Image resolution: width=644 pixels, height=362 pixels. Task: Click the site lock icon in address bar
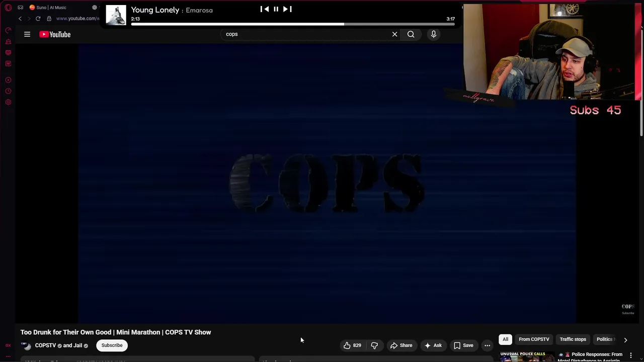click(49, 19)
